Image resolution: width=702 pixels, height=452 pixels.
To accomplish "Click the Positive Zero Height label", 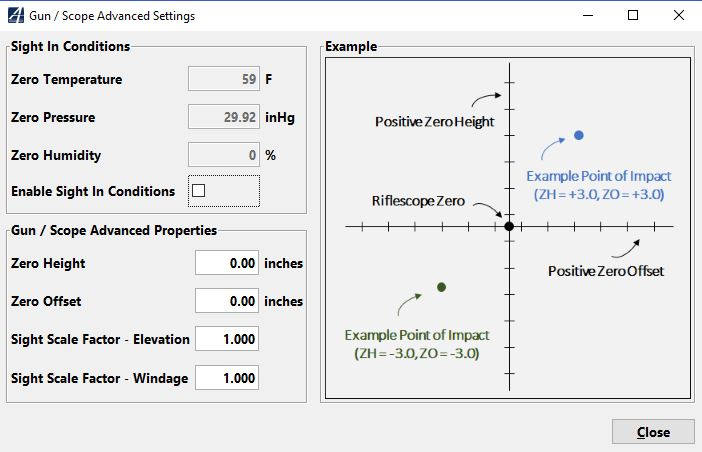I will (x=435, y=122).
